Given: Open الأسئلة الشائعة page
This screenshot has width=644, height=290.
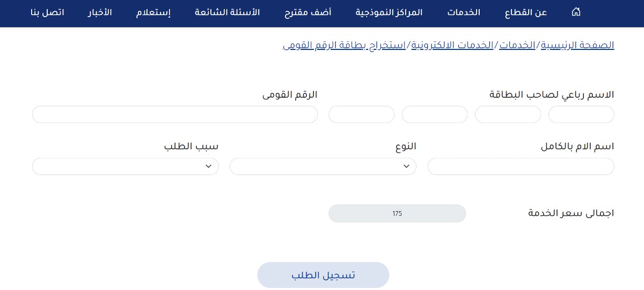Looking at the screenshot, I should point(227,12).
